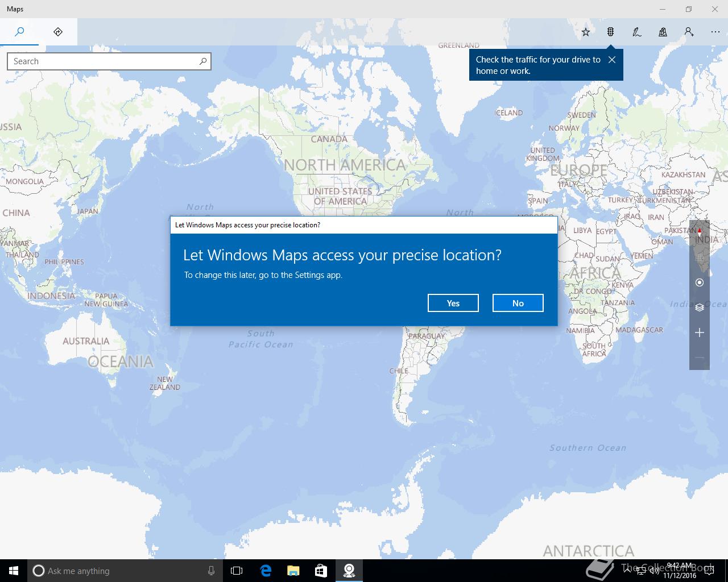Zoom in with the plus button

(x=700, y=332)
